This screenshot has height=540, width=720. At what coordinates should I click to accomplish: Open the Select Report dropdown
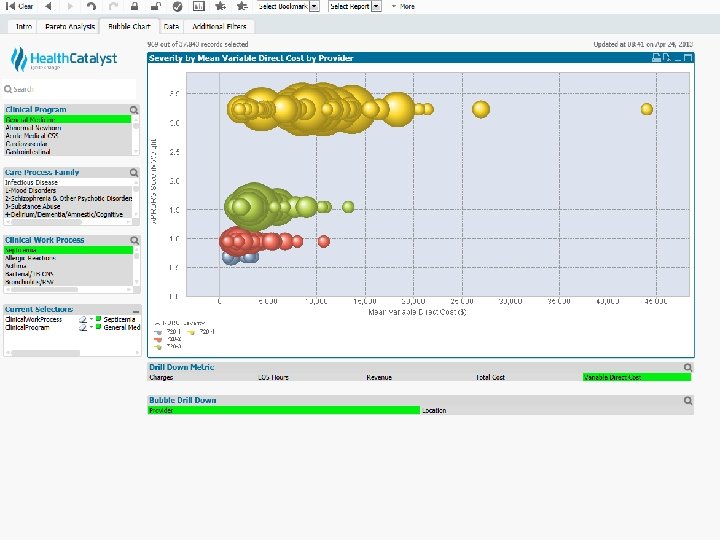coord(355,6)
